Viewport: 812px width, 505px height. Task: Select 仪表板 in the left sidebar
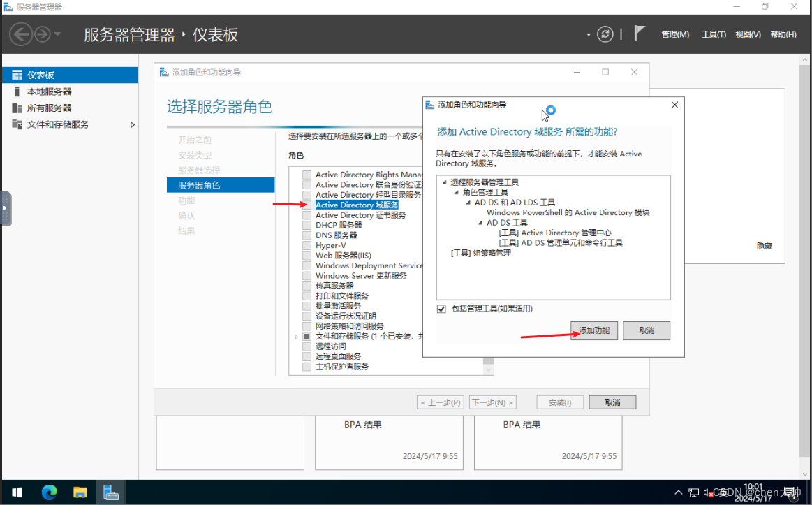click(x=70, y=75)
